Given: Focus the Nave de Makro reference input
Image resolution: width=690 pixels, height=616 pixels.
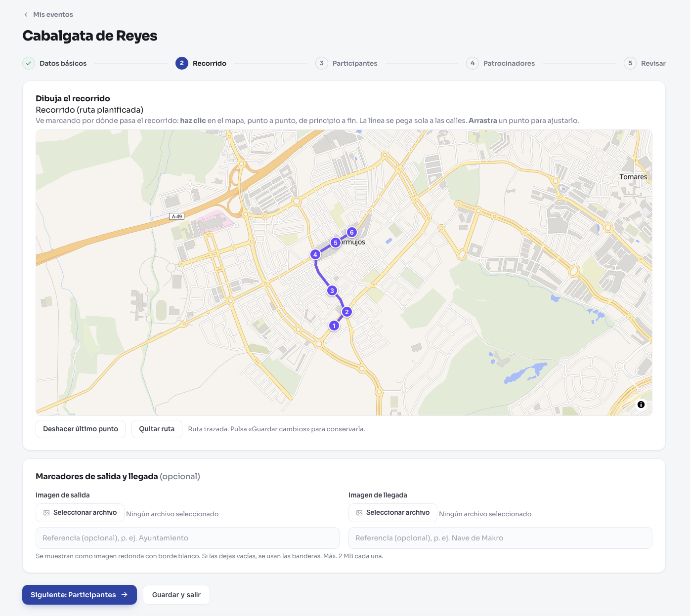Looking at the screenshot, I should coord(500,538).
